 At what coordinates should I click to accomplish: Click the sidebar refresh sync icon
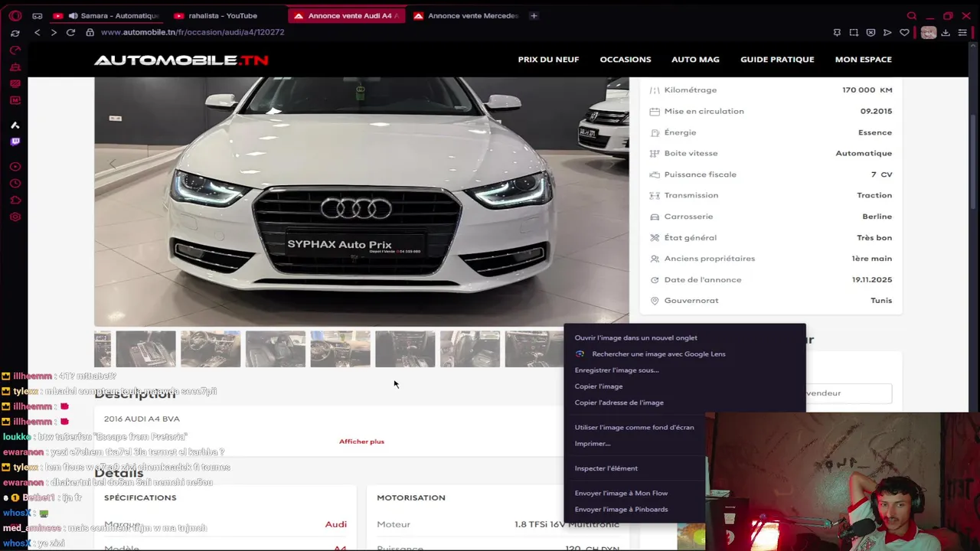(15, 33)
